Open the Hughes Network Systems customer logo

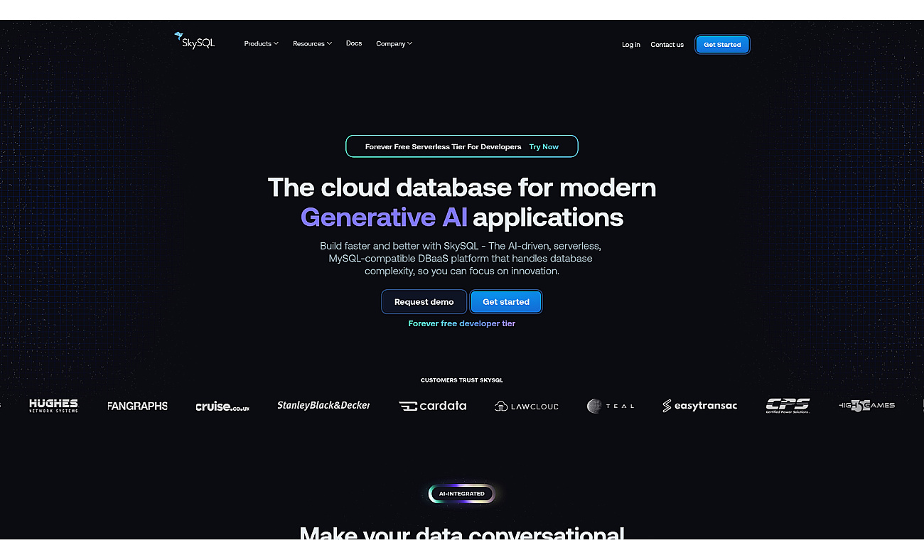tap(53, 406)
